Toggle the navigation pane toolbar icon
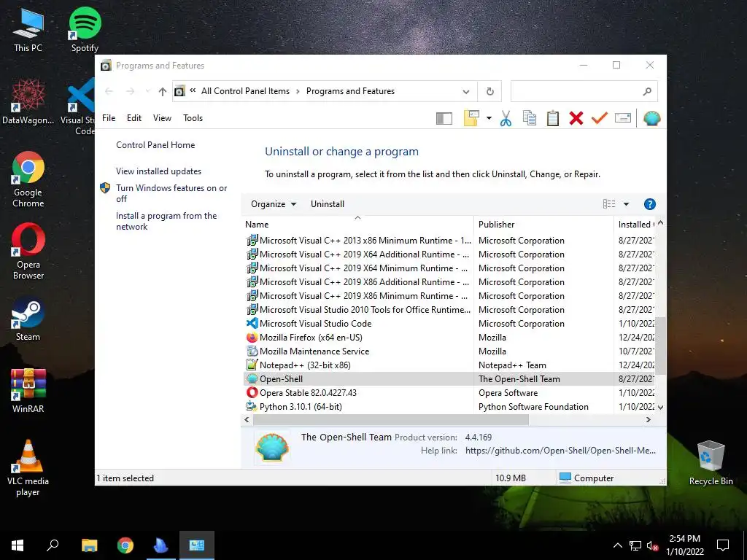Screen dimensions: 747x560 (444, 118)
